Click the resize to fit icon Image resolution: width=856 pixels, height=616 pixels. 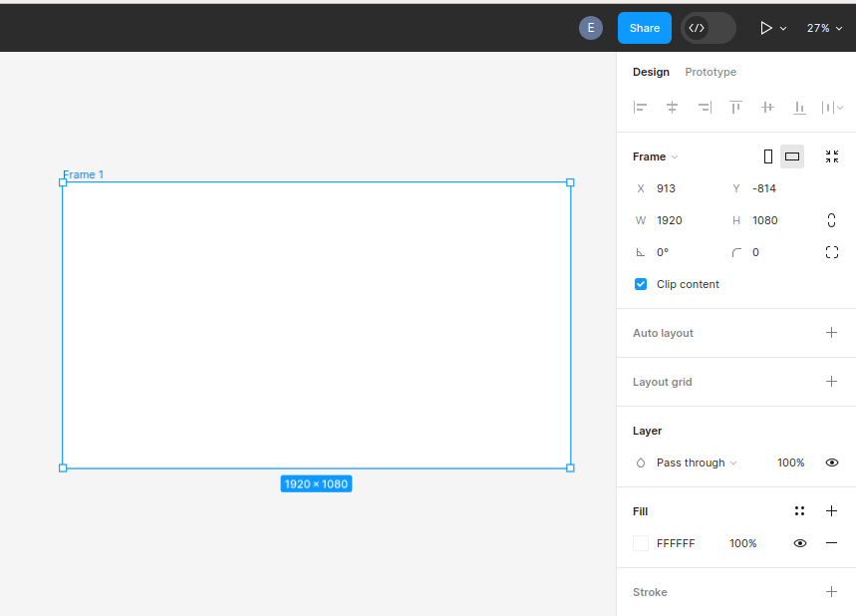832,156
